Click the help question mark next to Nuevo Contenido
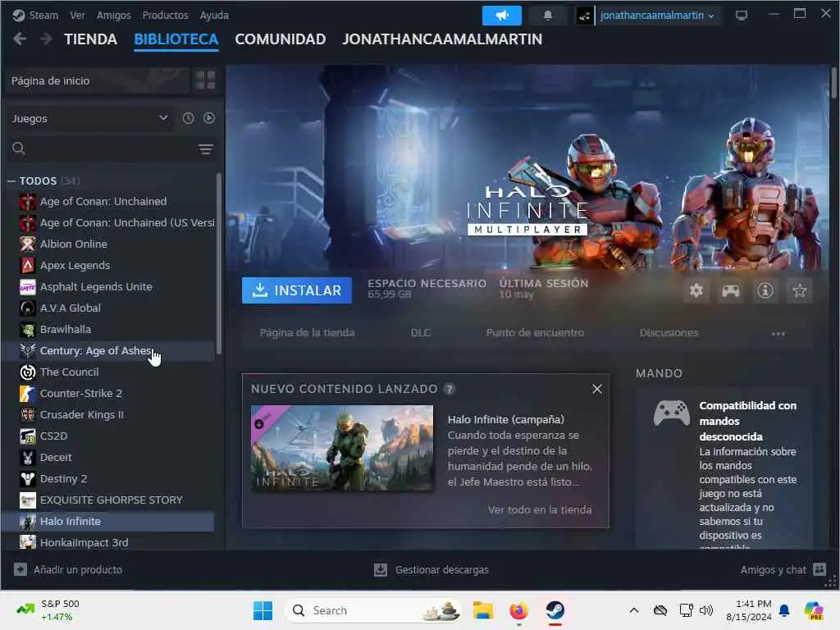Viewport: 840px width, 630px height. pyautogui.click(x=450, y=389)
